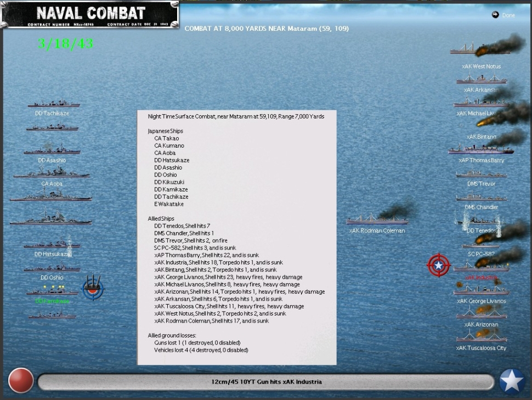The width and height of the screenshot is (532, 400).
Task: Click the red crosshair star target marker
Action: 438,265
